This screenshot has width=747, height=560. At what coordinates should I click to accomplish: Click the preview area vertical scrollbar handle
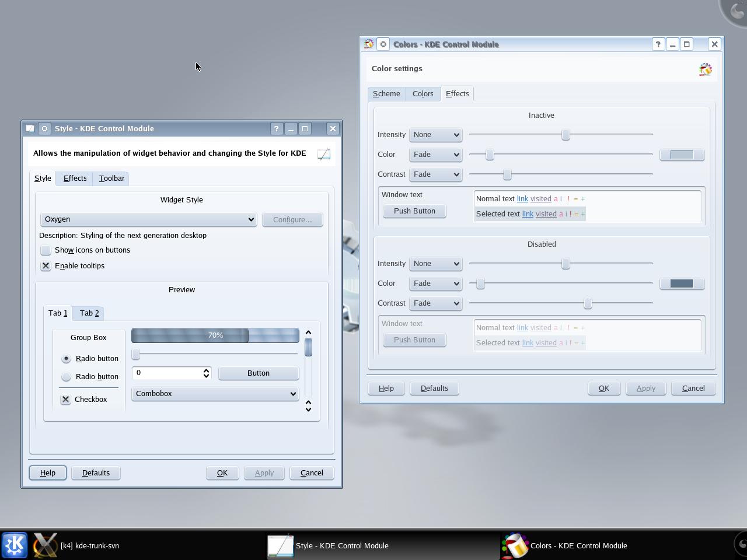(x=308, y=347)
